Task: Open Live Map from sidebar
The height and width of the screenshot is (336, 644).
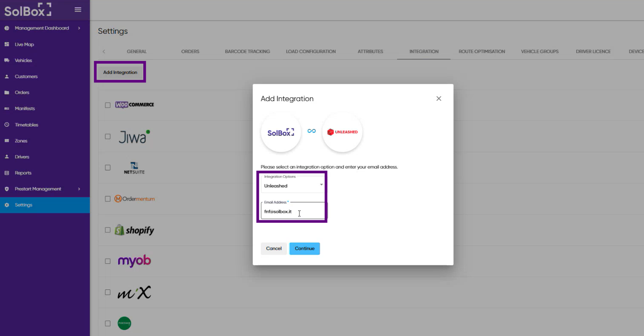Action: tap(24, 44)
